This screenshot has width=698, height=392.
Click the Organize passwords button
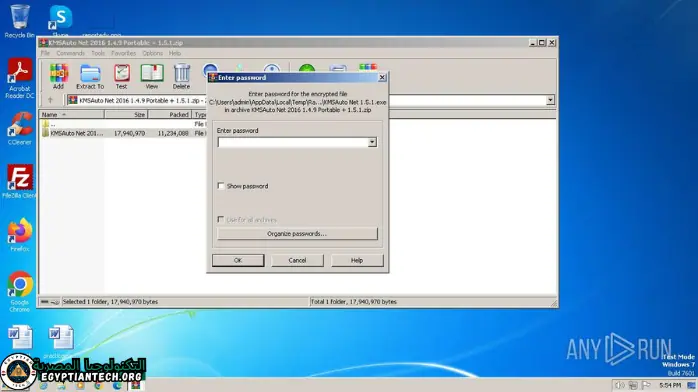[297, 234]
